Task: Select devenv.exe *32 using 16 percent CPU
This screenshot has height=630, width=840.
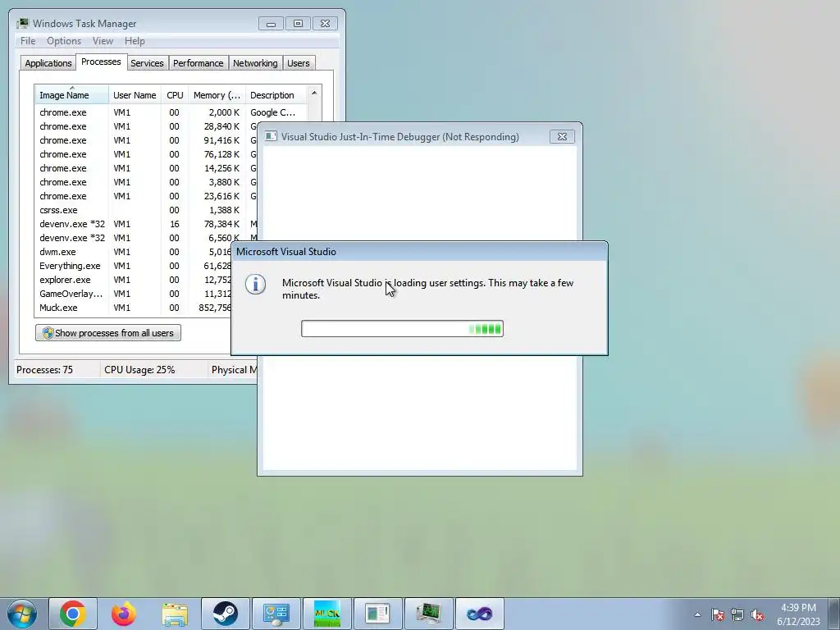Action: [146, 224]
